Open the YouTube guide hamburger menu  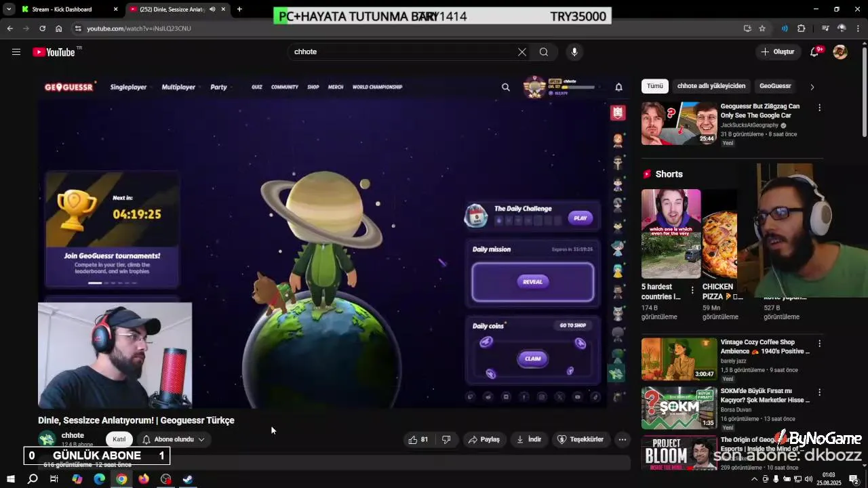click(x=16, y=52)
